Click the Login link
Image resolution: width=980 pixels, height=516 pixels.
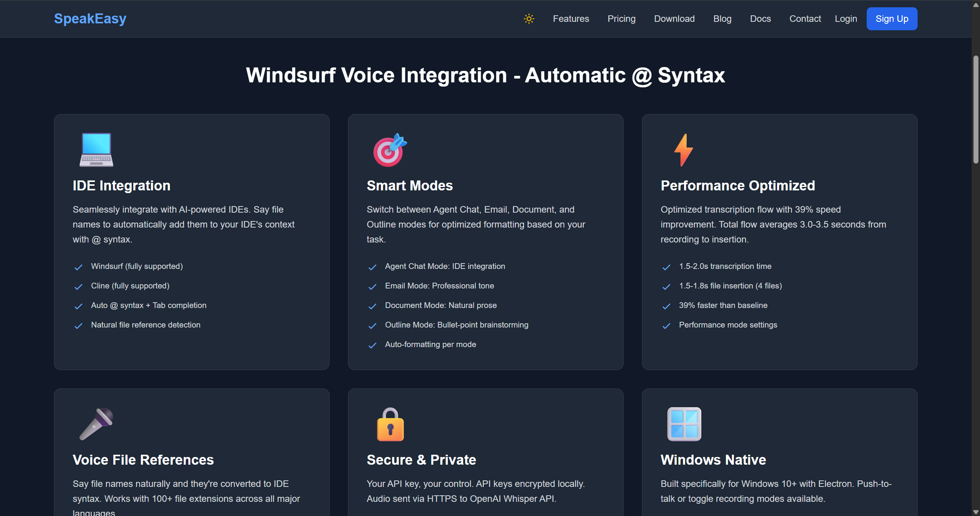(846, 19)
